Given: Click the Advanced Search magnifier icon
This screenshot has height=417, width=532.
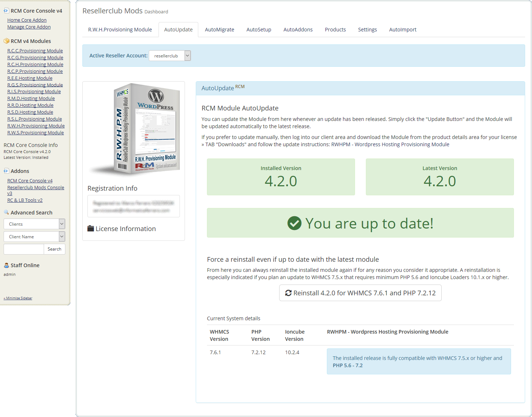Looking at the screenshot, I should [x=6, y=212].
